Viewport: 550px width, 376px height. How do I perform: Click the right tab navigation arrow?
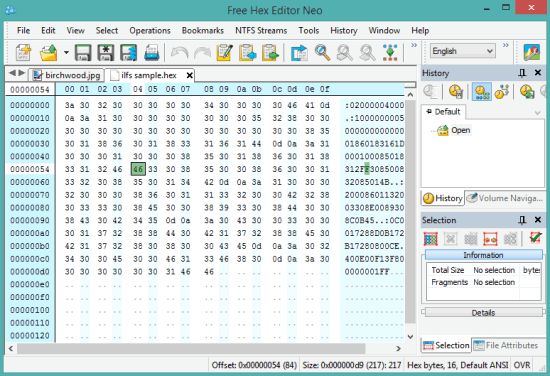(22, 73)
